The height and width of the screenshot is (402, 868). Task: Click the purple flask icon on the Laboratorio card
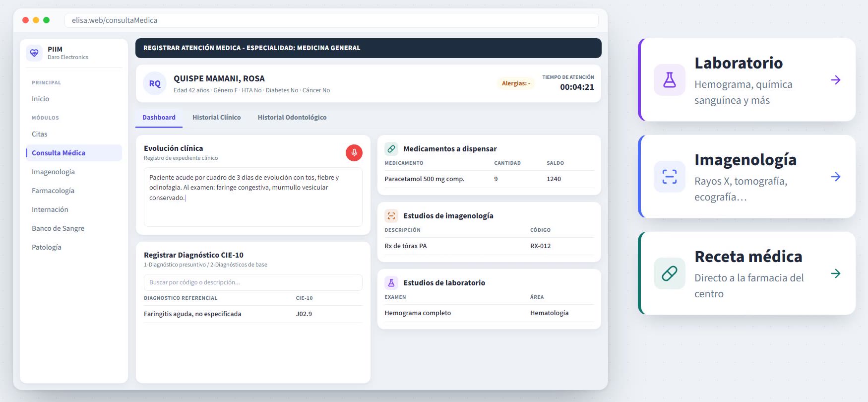[670, 80]
